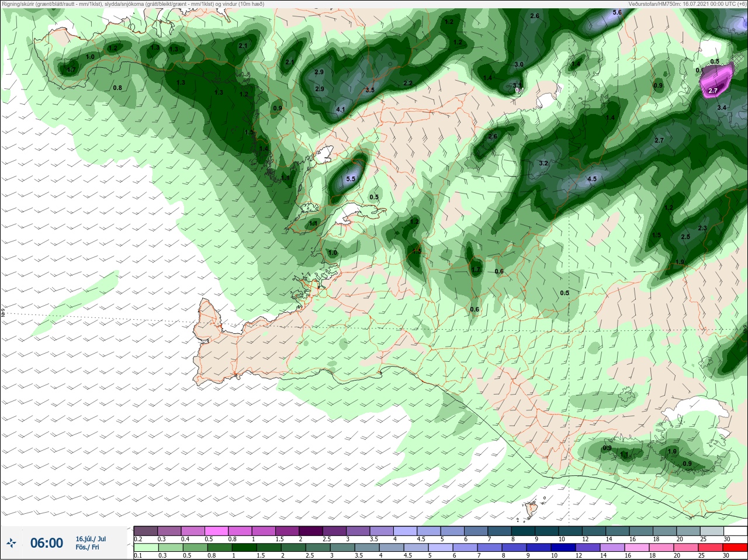Click the 2.7 value inside the pink snow area
Viewport: 748px width, 560px height.
[x=713, y=91]
